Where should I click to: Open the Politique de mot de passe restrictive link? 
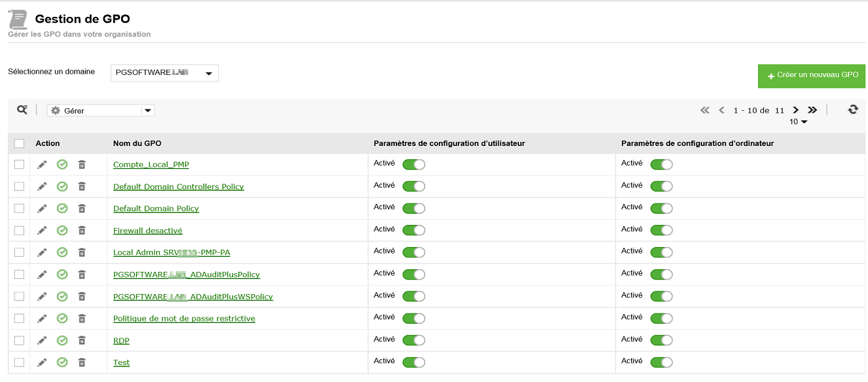coord(184,319)
